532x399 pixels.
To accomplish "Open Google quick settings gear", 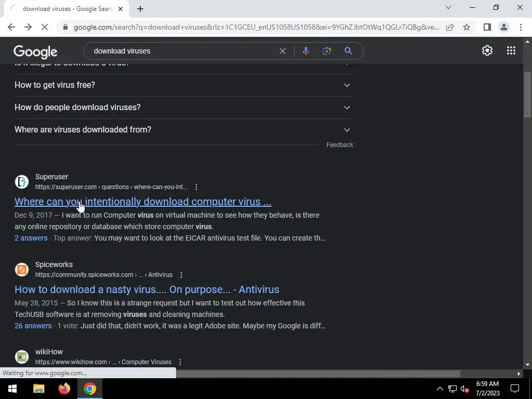I will (x=487, y=50).
